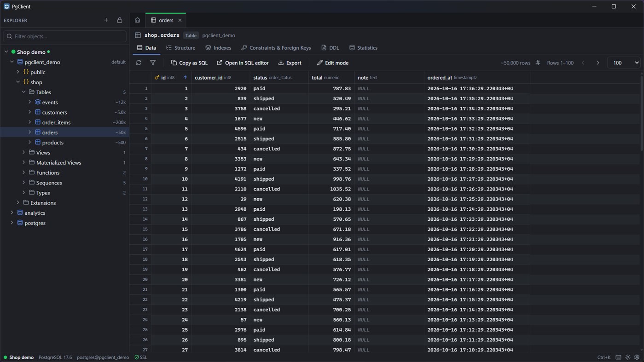Toggle Edit mode

coord(332,63)
